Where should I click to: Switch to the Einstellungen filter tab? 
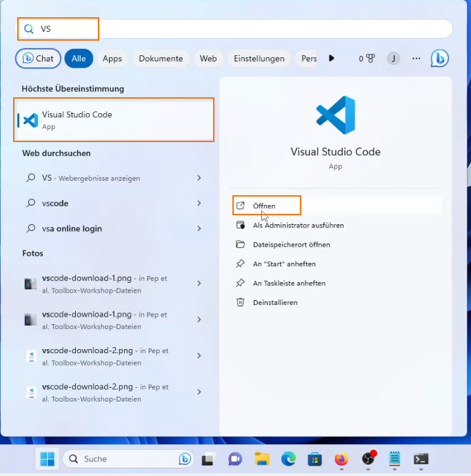259,58
